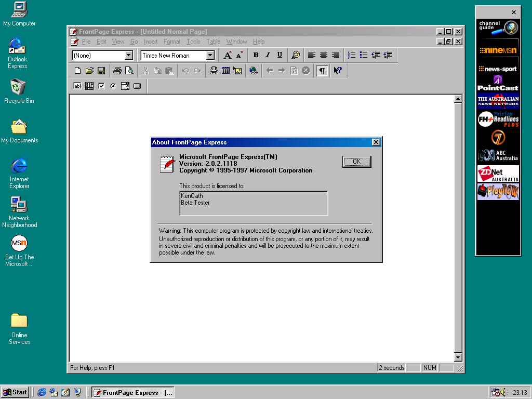Click the Insert Table icon

pos(225,71)
